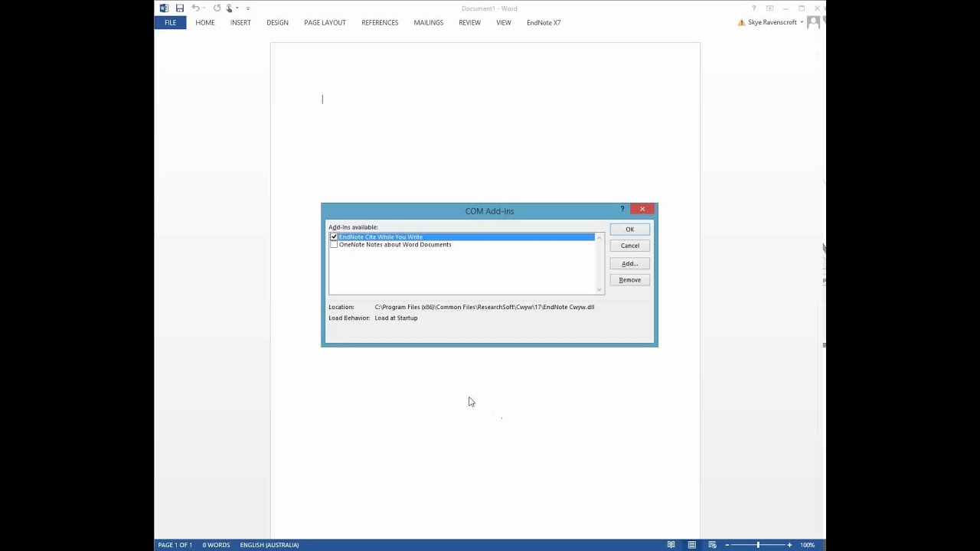Click the Repeat Typing icon
This screenshot has height=551, width=980.
click(x=217, y=8)
